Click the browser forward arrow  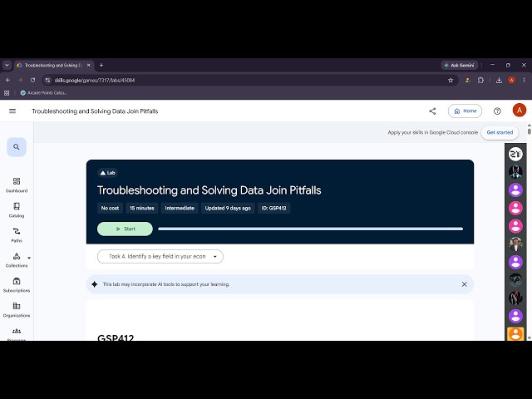click(20, 80)
